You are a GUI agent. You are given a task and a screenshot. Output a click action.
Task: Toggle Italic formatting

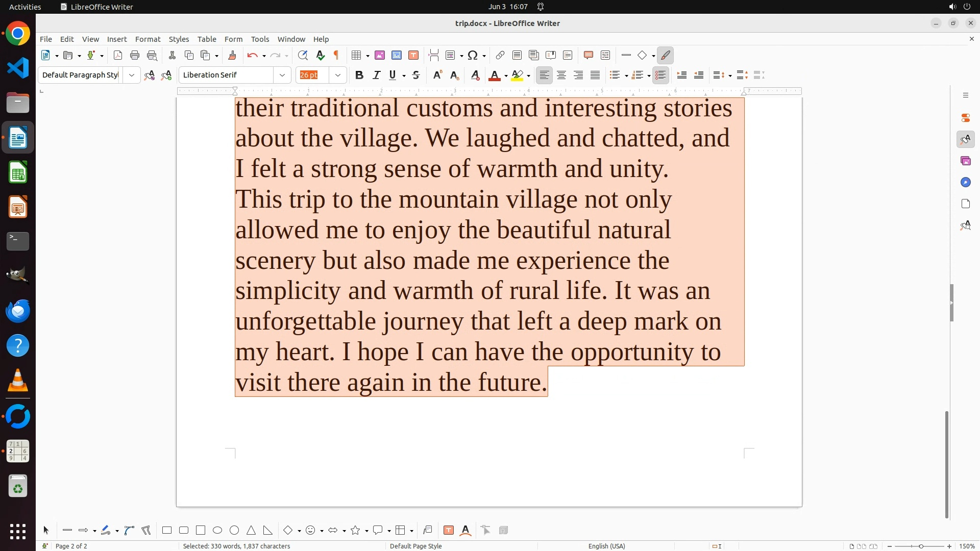pos(376,75)
